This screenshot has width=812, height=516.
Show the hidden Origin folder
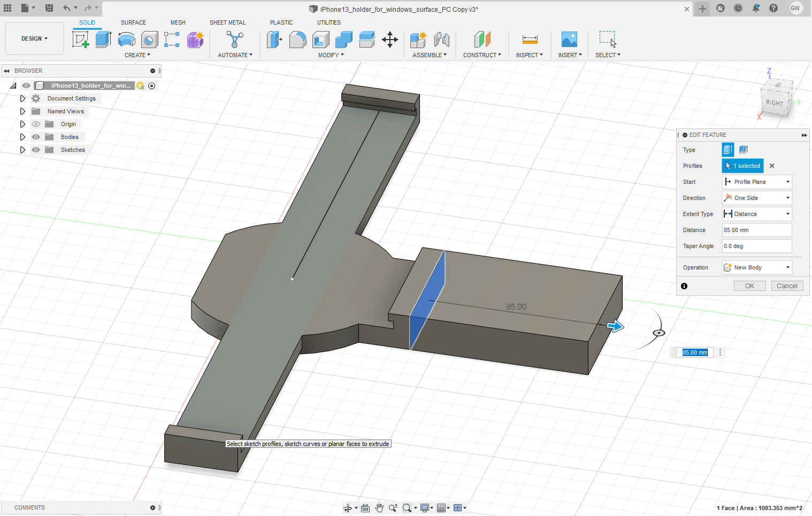[x=36, y=124]
